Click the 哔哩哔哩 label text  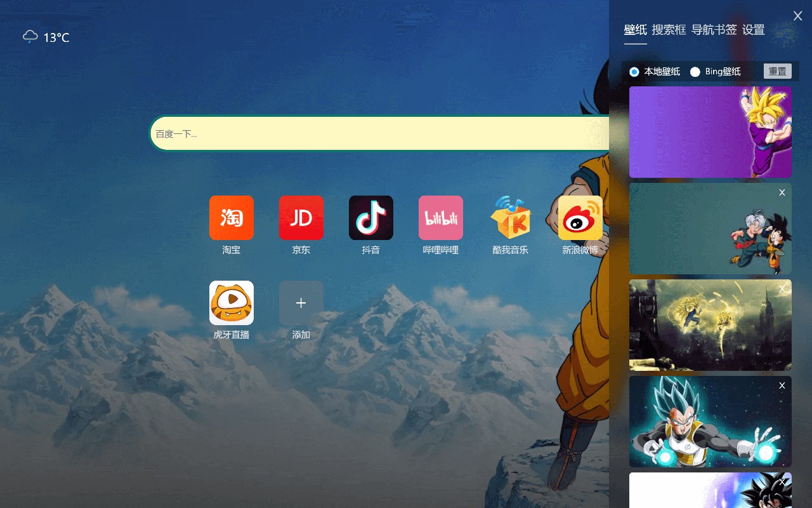tap(441, 250)
